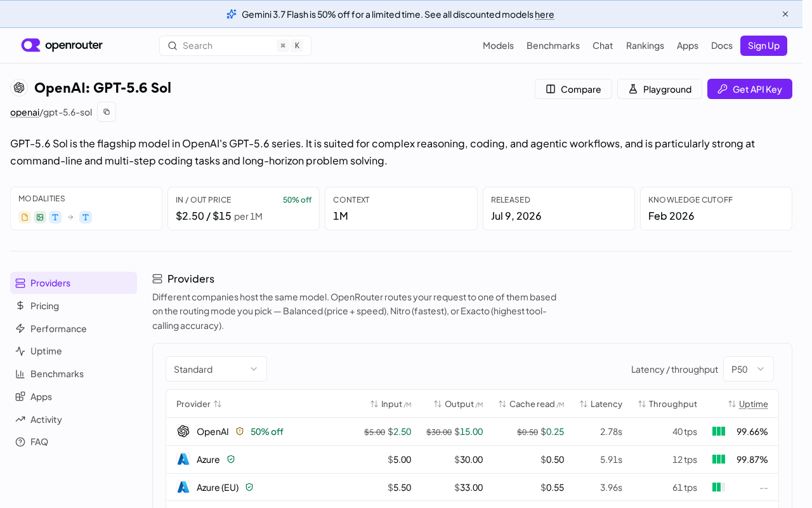Screen dimensions: 812x508
Task: Jump to the FAQ section in the sidebar
Action: click(x=74, y=442)
